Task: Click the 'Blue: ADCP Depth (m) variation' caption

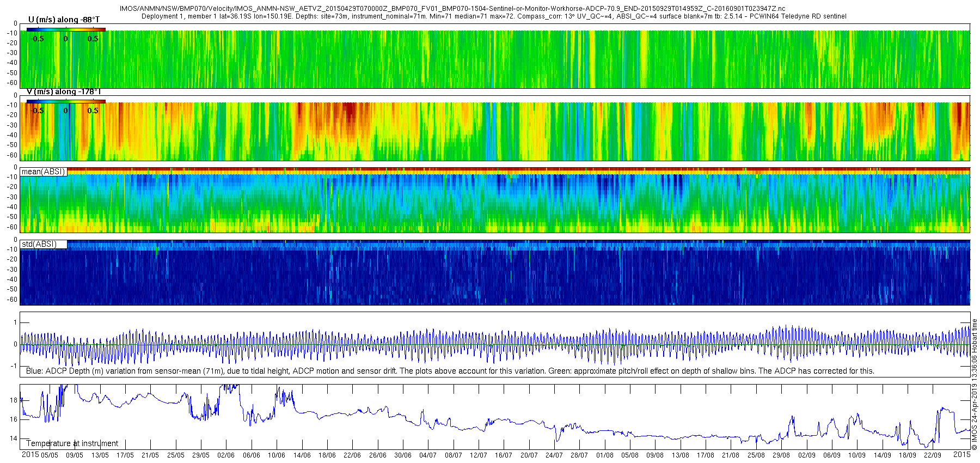Action: click(450, 371)
